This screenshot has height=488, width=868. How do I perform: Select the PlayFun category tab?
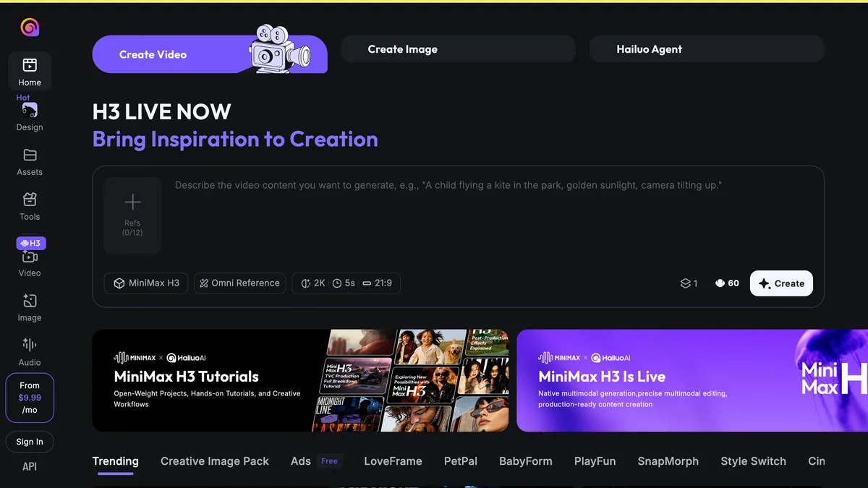point(595,461)
